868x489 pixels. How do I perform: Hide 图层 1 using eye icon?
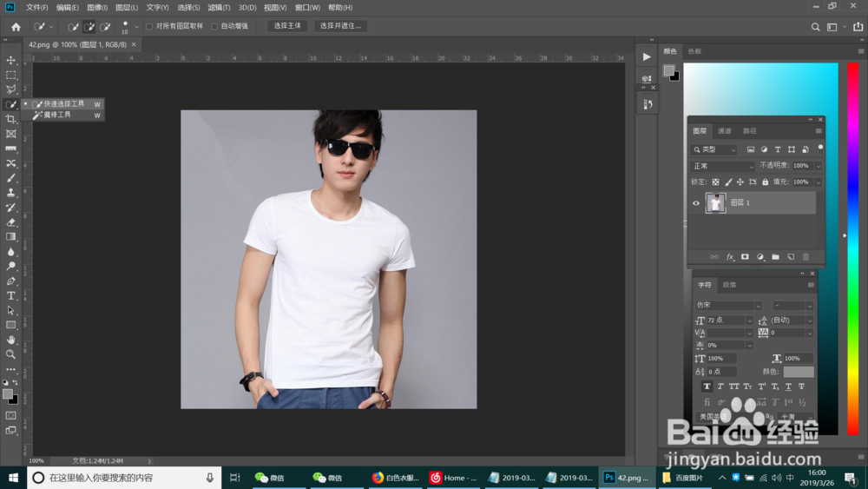696,202
